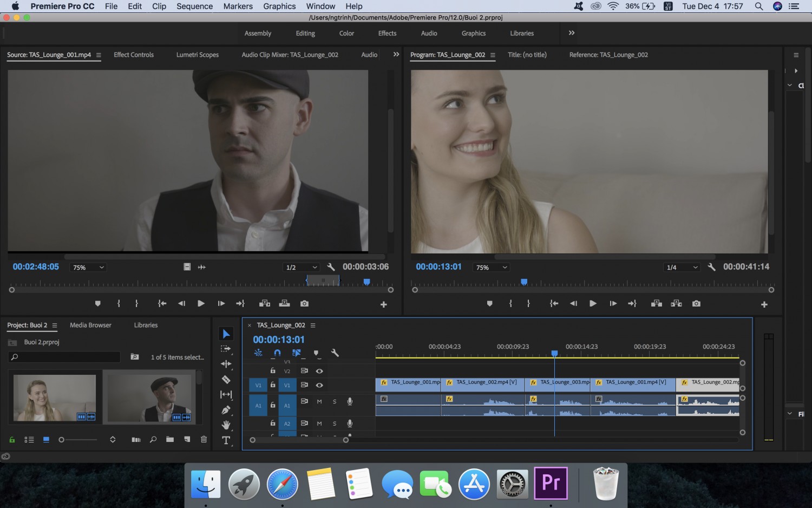This screenshot has height=508, width=812.
Task: Mute audio track A1
Action: tap(319, 402)
